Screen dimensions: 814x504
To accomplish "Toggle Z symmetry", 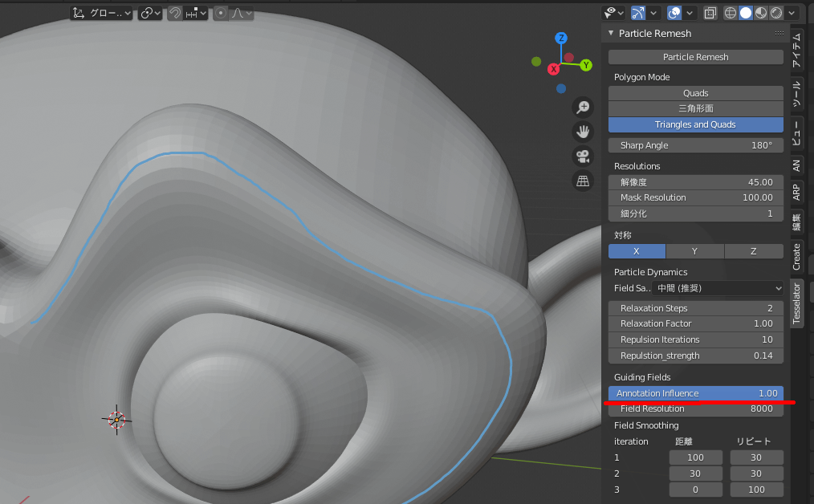I will point(754,251).
